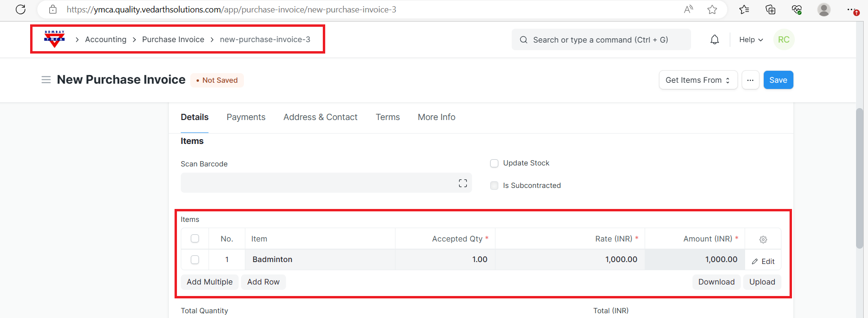
Task: Click the browser refresh icon
Action: point(21,10)
